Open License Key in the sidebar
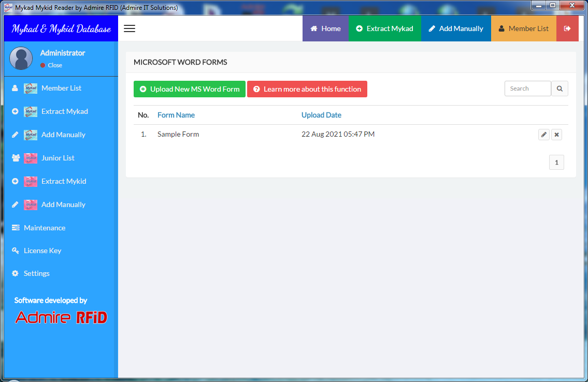 pos(42,251)
